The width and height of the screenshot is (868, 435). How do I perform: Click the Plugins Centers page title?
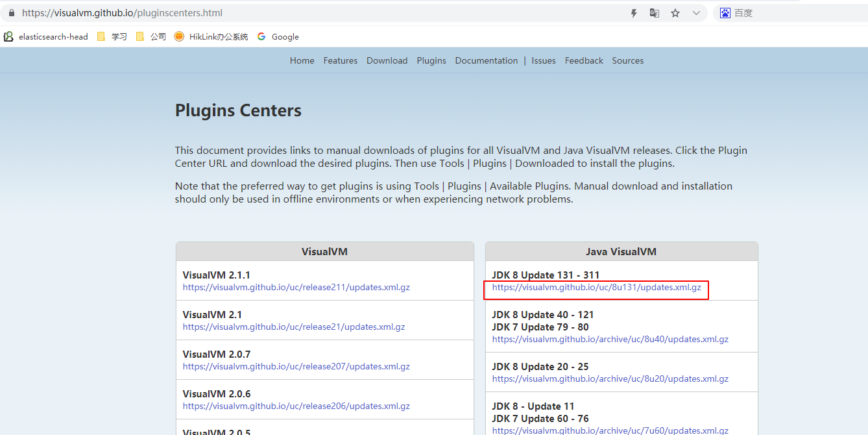(238, 110)
